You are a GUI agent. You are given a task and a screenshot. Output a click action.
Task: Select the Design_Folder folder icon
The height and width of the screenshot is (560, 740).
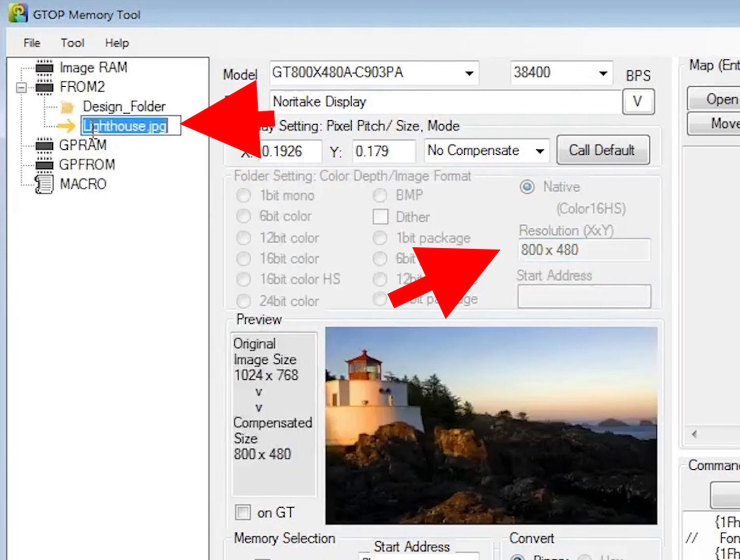[67, 107]
